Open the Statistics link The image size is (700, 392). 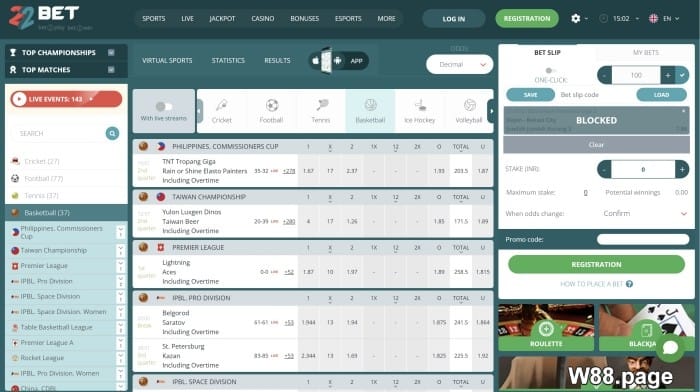[228, 61]
